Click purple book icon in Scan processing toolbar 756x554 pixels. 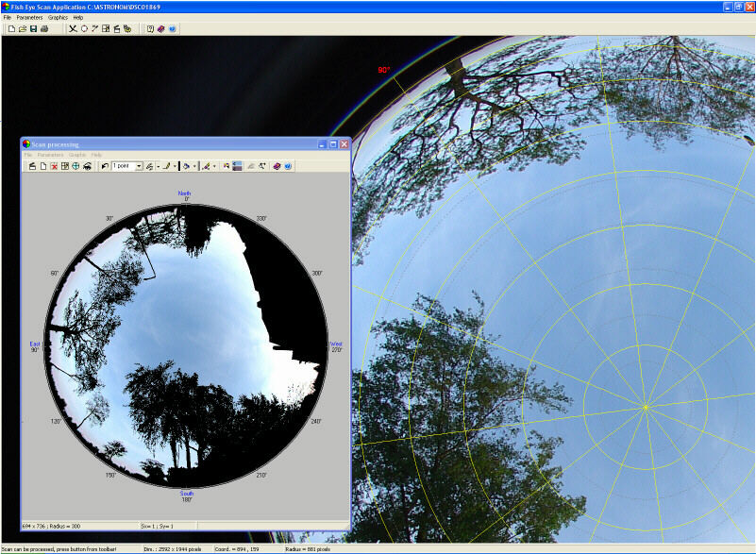[277, 166]
